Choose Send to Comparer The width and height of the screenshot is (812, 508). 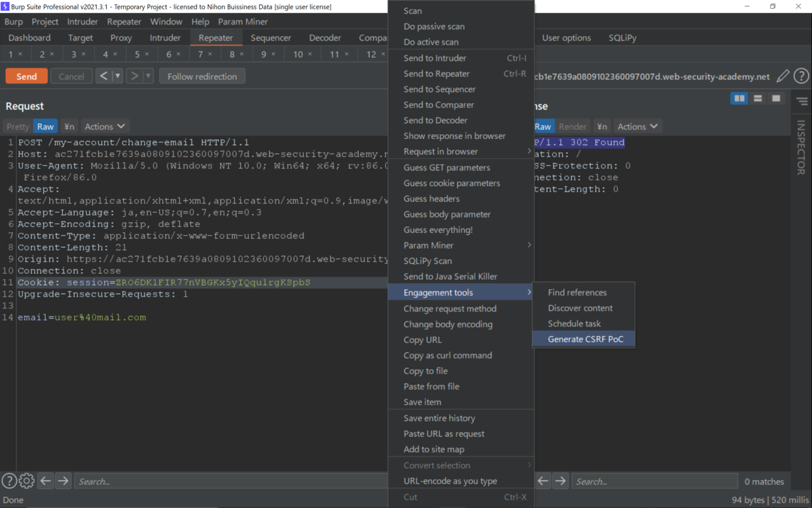(x=461, y=105)
